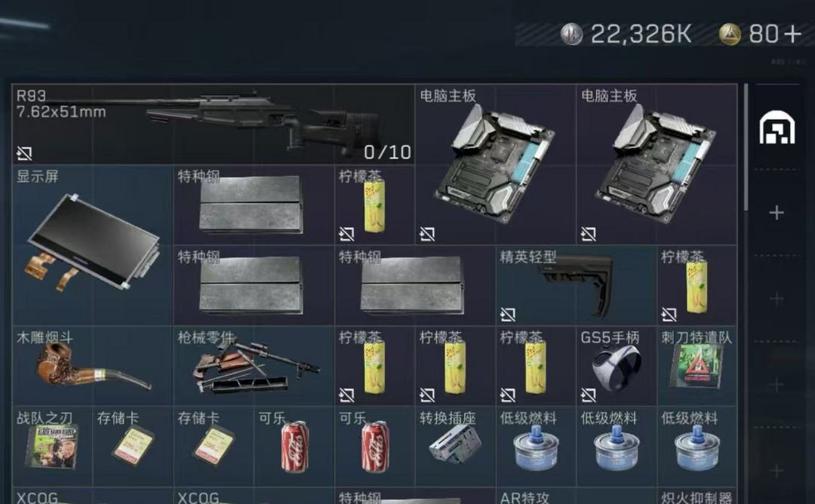The width and height of the screenshot is (815, 504).
Task: Select the 战队之刃 game case item
Action: 52,447
